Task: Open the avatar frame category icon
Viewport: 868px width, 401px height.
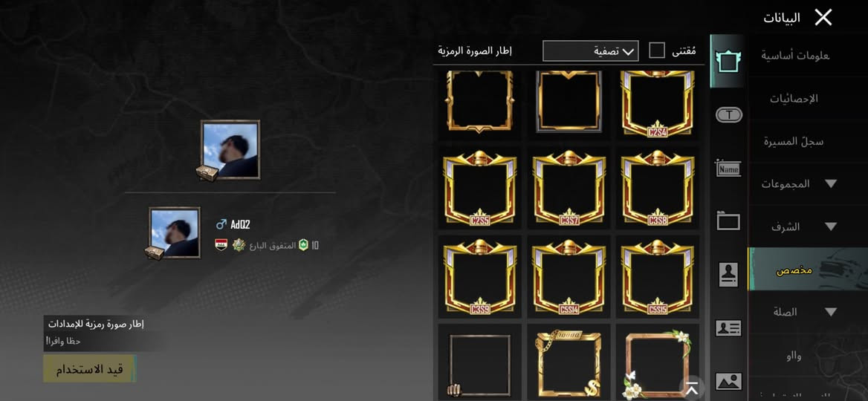Action: (x=728, y=61)
